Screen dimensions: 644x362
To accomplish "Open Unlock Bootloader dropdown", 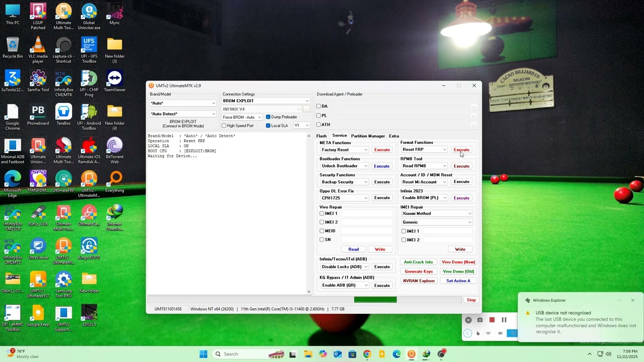I will (x=345, y=166).
